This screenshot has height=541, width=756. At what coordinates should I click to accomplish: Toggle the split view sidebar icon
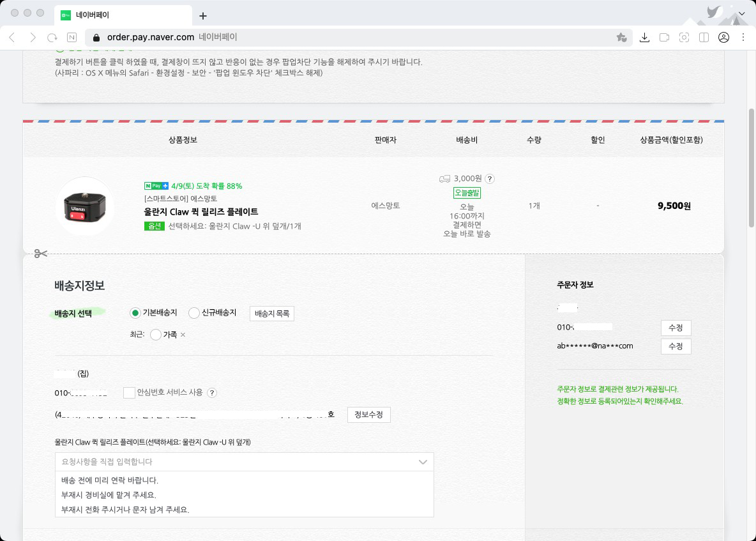704,37
